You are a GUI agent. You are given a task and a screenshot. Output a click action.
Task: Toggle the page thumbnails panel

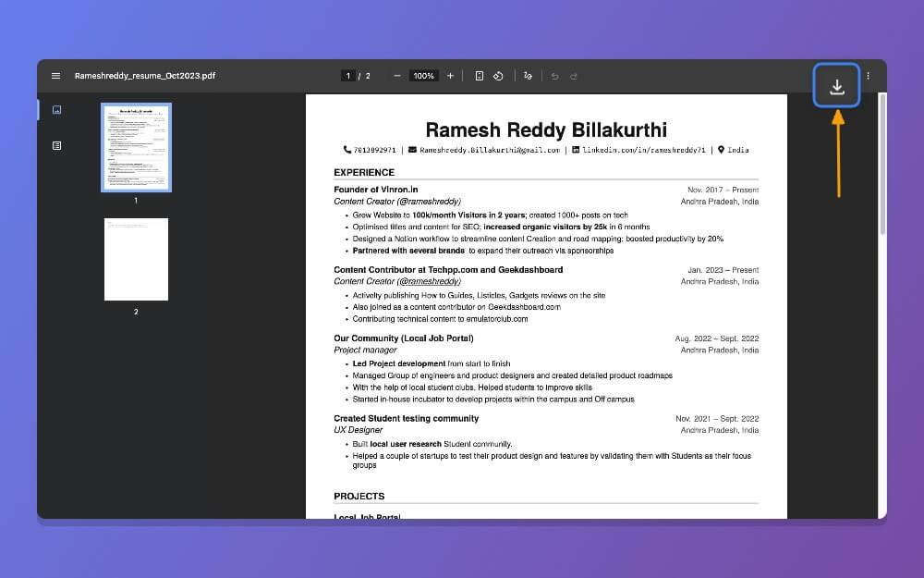(56, 109)
